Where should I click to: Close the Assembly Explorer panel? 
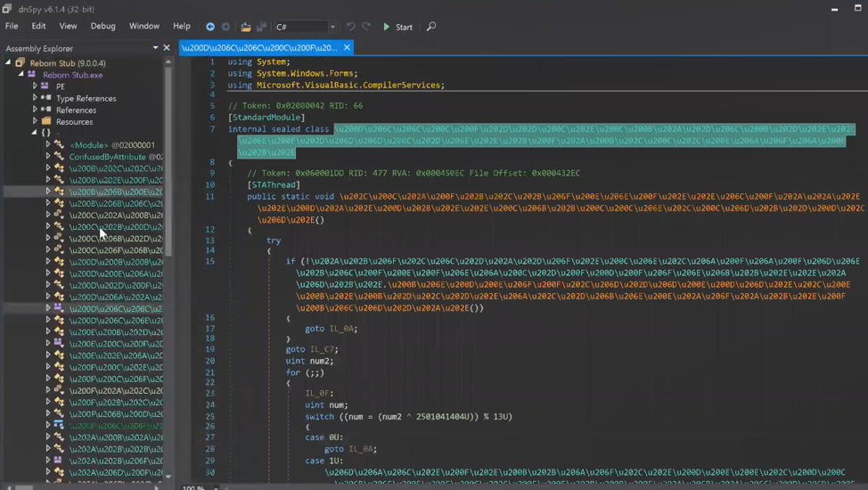tap(167, 48)
